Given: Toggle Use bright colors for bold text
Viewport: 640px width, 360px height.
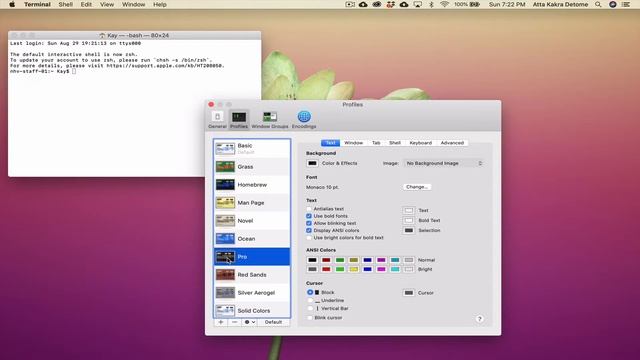Looking at the screenshot, I should coord(309,238).
